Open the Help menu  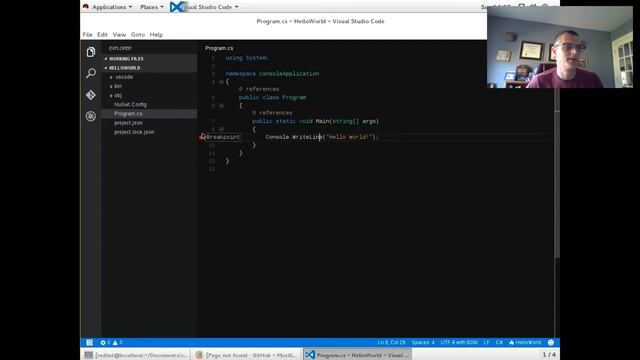[x=156, y=35]
